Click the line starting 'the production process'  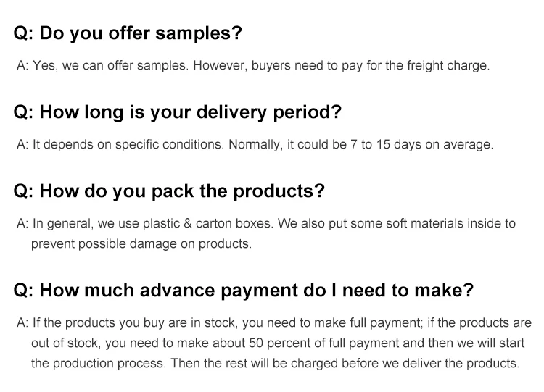pos(275,364)
